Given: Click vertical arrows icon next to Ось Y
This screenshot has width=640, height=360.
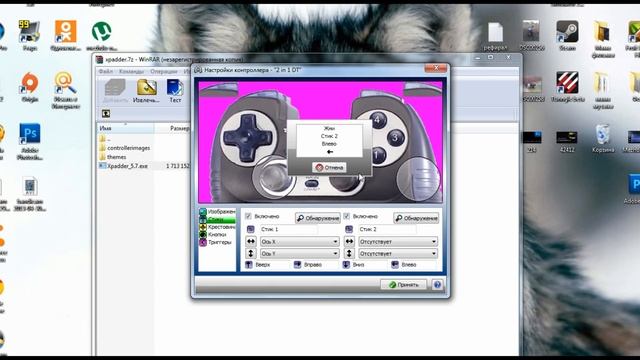Looking at the screenshot, I should pyautogui.click(x=251, y=253).
